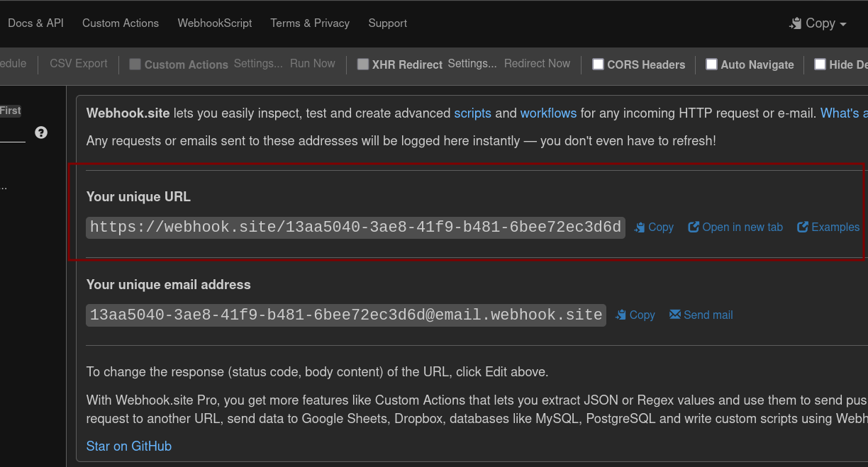Open Custom Actions in the top navigation

tap(121, 23)
